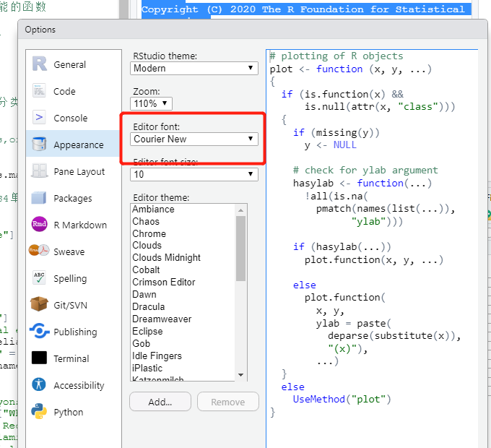Expand the Editor font size dropdown

[x=194, y=174]
